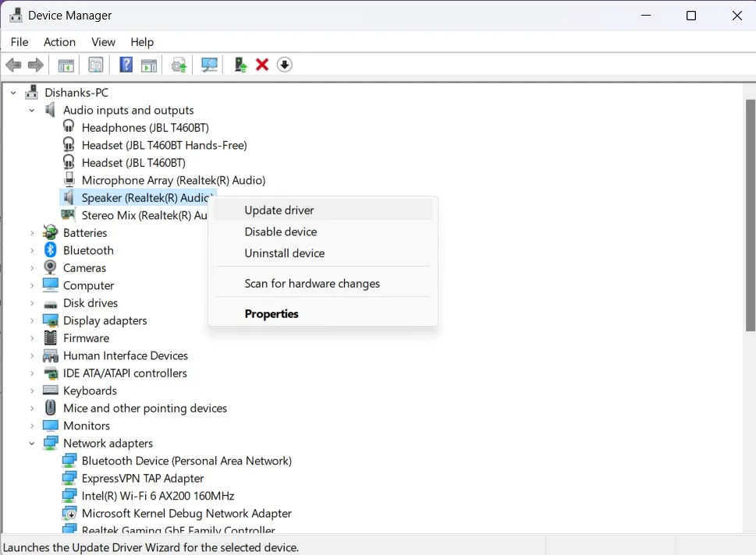Viewport: 756px width, 555px height.
Task: Click the Back arrow toolbar icon
Action: [x=13, y=65]
